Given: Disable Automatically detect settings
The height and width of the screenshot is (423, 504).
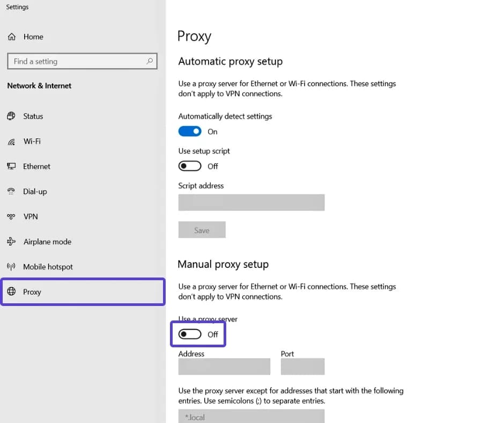Looking at the screenshot, I should (x=189, y=131).
